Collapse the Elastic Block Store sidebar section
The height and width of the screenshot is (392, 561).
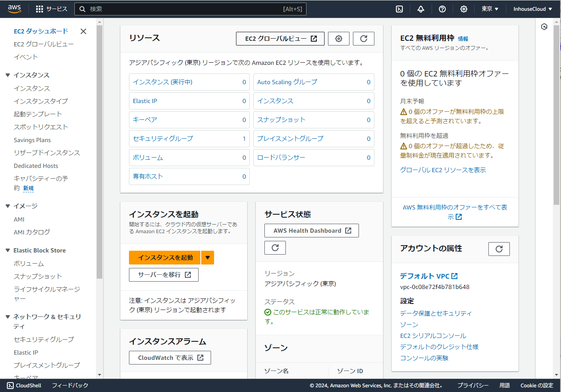[8, 250]
